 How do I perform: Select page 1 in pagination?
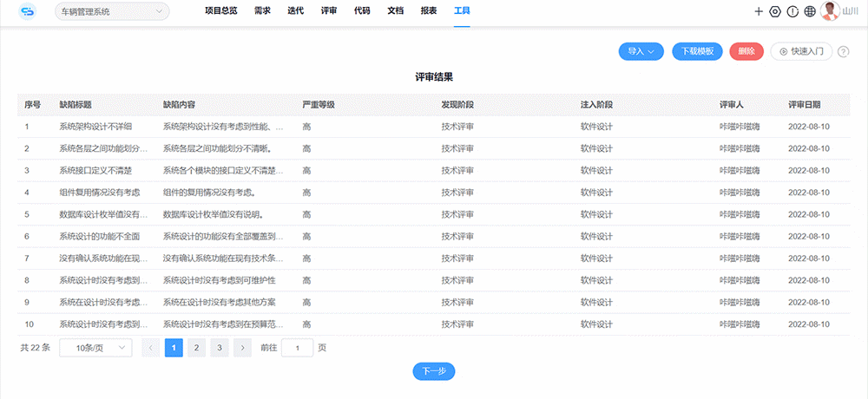[x=174, y=348]
